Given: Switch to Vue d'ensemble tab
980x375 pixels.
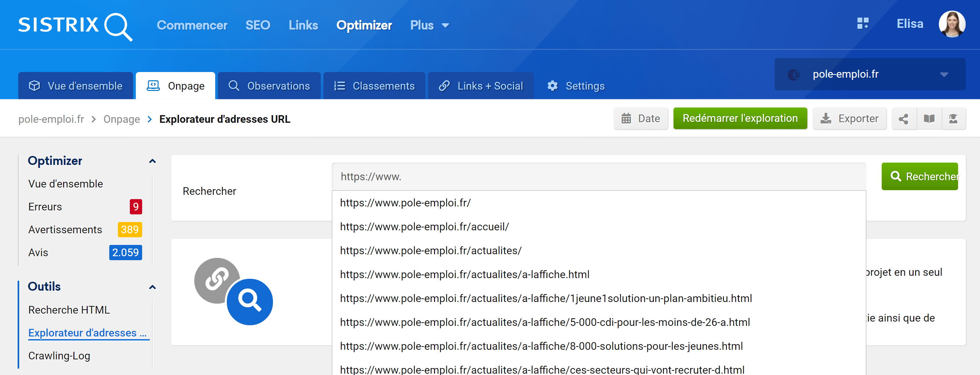Looking at the screenshot, I should [x=76, y=86].
